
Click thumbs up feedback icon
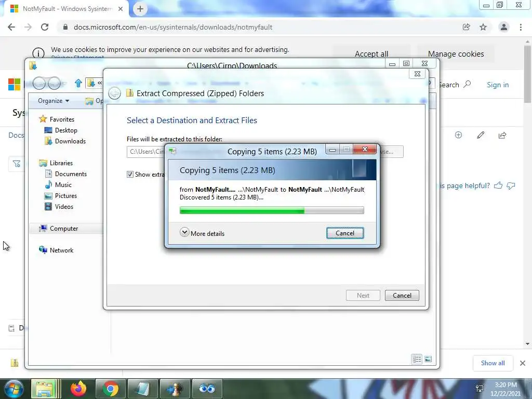pos(498,185)
